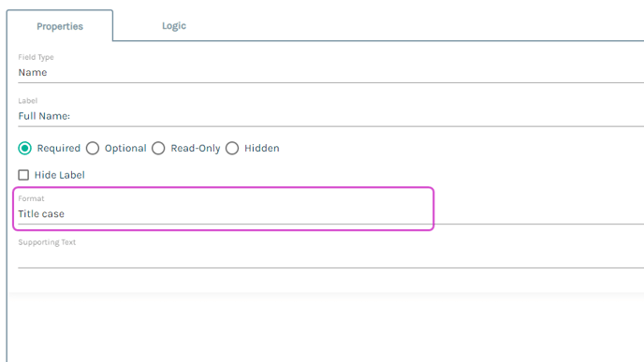The image size is (644, 362).
Task: Click the 'Field Type' caption
Action: [x=36, y=57]
